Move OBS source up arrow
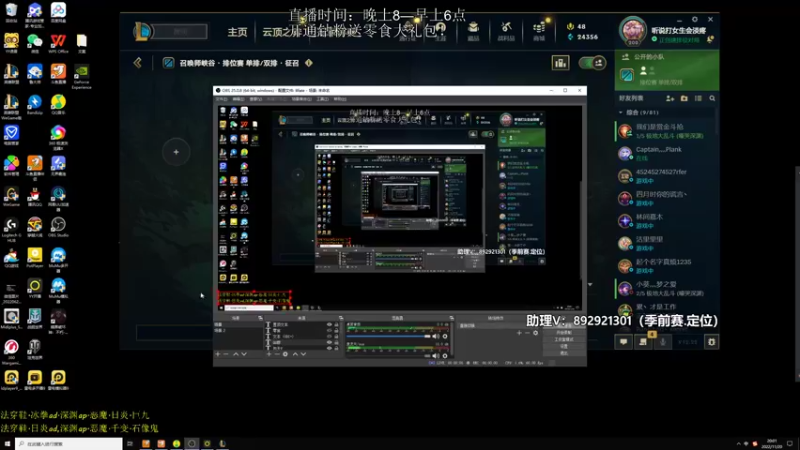The image size is (800, 450). tap(295, 354)
